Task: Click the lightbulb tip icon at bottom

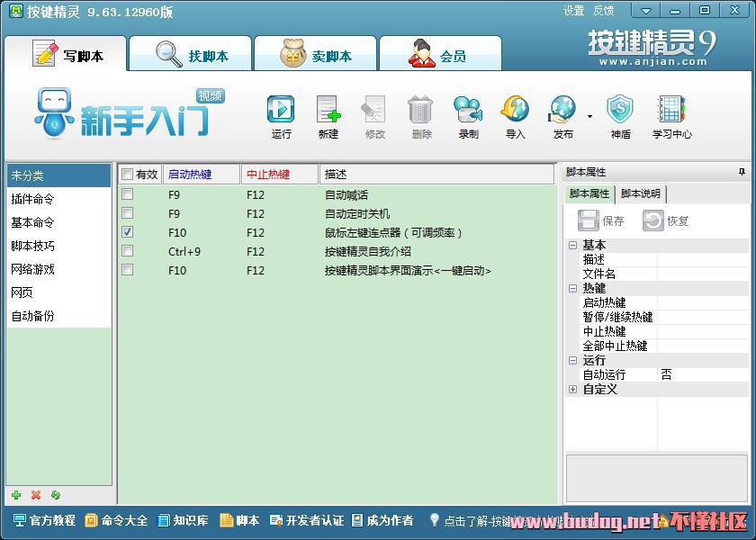Action: coord(435,519)
